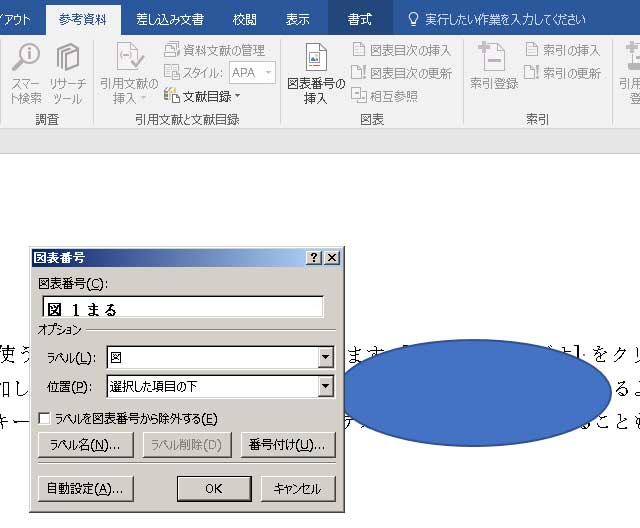
Task: Switch to the 差し込み文書 (Mailings) tab
Action: (170, 19)
